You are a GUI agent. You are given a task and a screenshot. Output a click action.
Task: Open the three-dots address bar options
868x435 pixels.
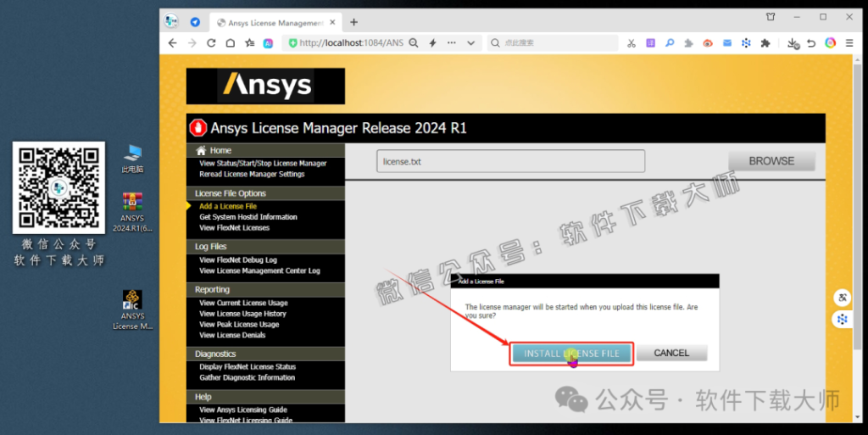(452, 43)
